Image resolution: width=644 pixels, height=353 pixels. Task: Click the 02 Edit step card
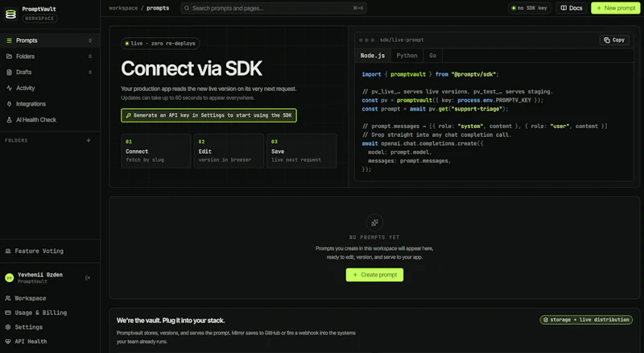coord(229,151)
